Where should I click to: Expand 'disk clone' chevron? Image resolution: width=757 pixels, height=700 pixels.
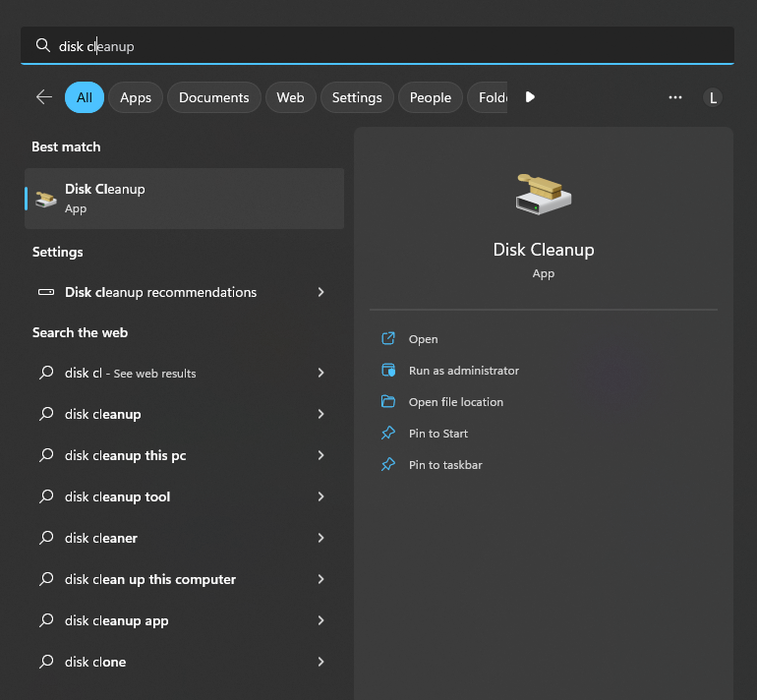tap(321, 662)
